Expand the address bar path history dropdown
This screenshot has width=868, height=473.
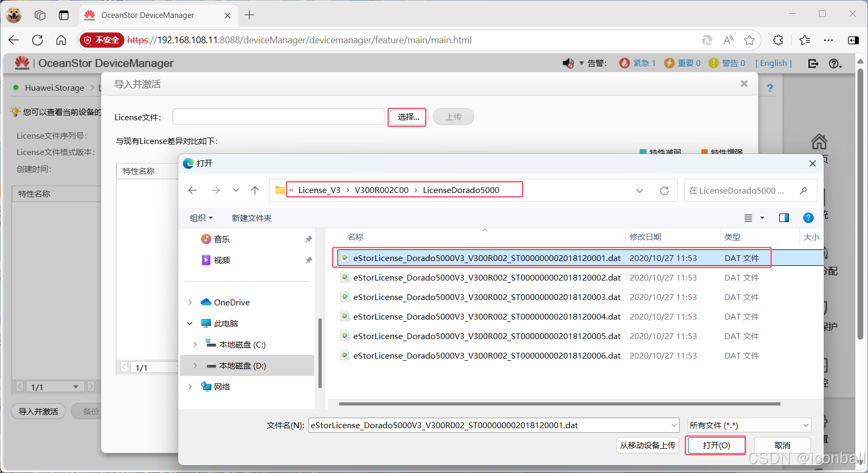tap(640, 191)
